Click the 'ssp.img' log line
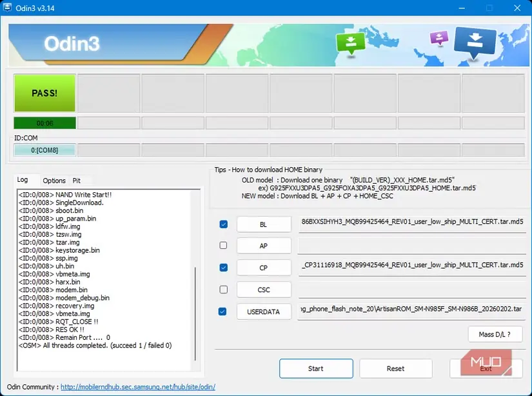 [48, 258]
